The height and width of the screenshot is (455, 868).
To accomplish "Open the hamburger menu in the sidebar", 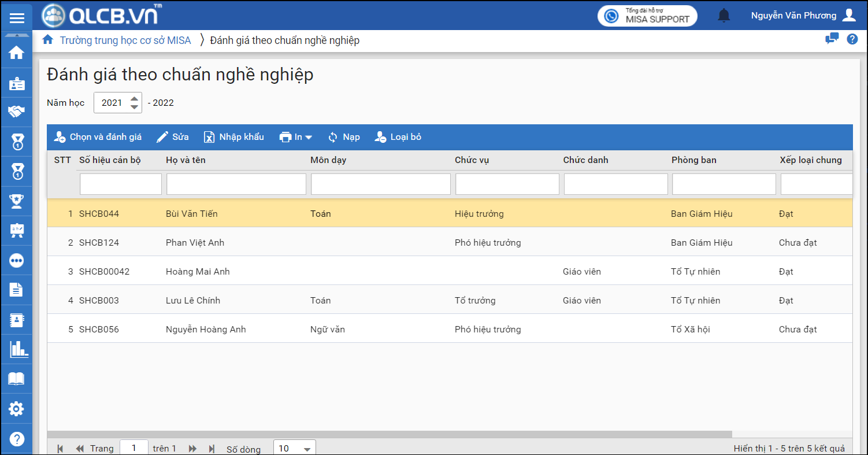I will [17, 17].
